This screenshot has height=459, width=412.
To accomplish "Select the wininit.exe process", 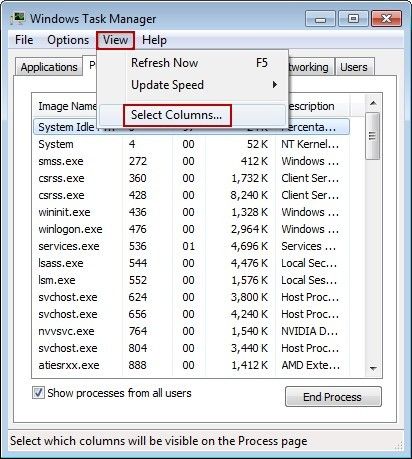I will 191,212.
